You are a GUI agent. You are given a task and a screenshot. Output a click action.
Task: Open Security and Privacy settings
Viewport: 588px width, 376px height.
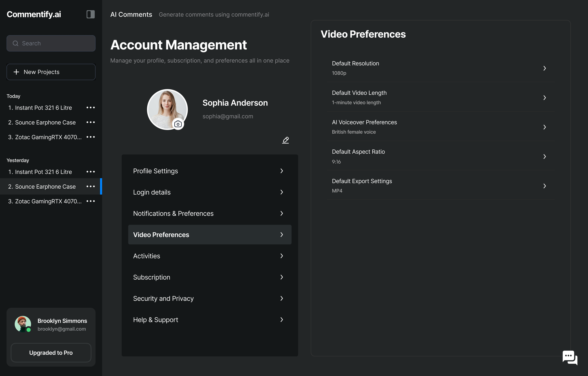pyautogui.click(x=210, y=298)
